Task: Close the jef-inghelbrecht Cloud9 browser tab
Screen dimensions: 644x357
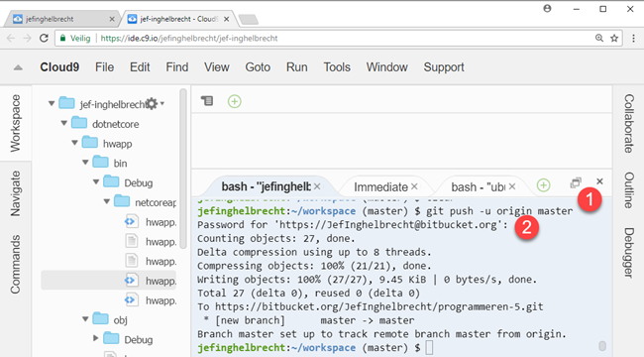Action: [226, 19]
